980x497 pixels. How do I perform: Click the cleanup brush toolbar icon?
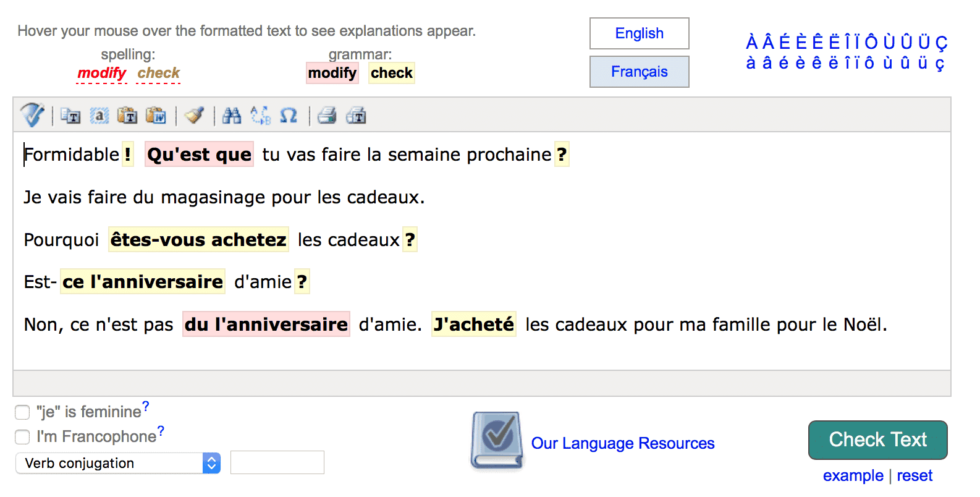195,116
